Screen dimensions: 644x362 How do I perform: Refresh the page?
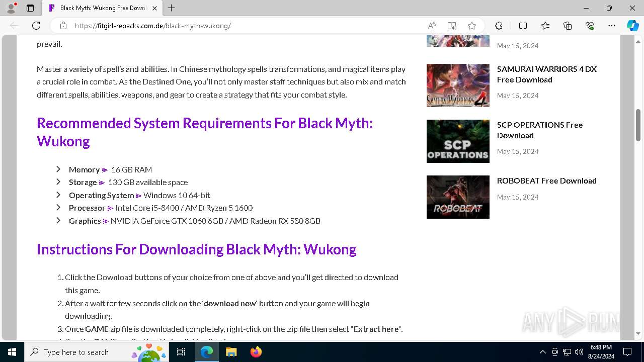[x=36, y=26]
